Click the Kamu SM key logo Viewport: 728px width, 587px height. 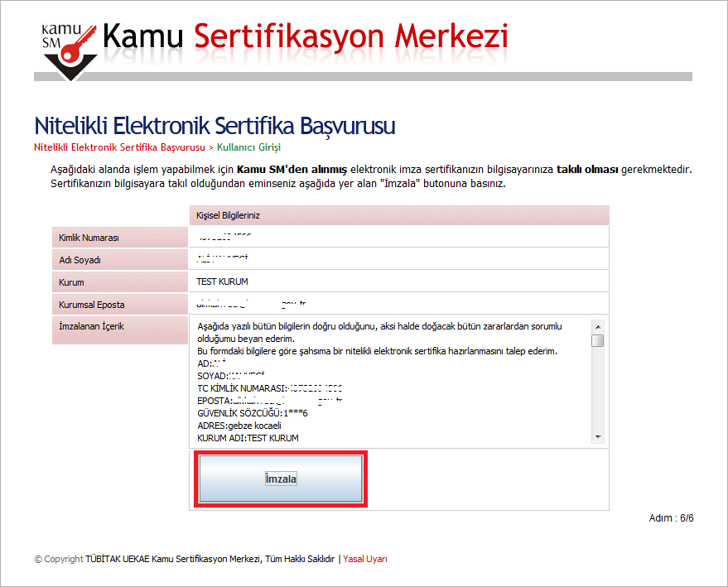(x=70, y=51)
